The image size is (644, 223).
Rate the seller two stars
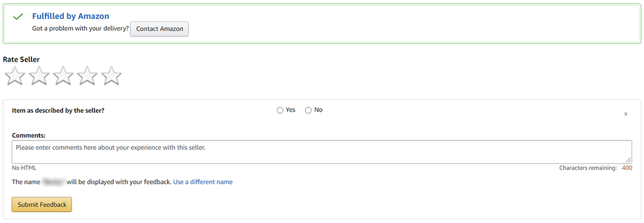(x=39, y=76)
